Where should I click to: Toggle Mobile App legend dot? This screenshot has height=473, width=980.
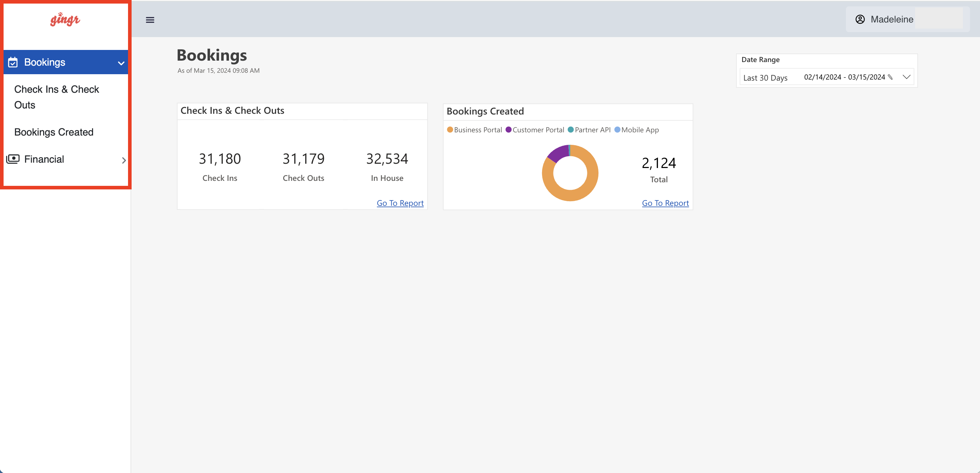[617, 130]
